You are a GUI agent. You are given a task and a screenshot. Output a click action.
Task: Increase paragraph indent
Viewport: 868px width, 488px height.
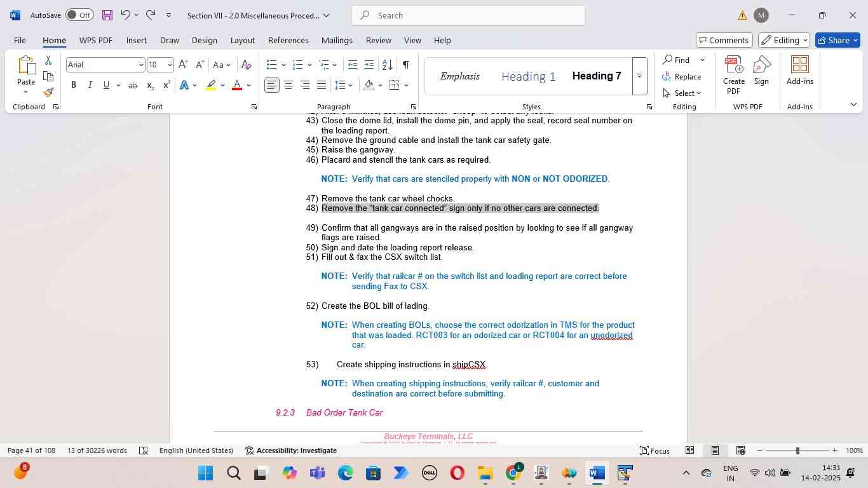[x=369, y=65]
